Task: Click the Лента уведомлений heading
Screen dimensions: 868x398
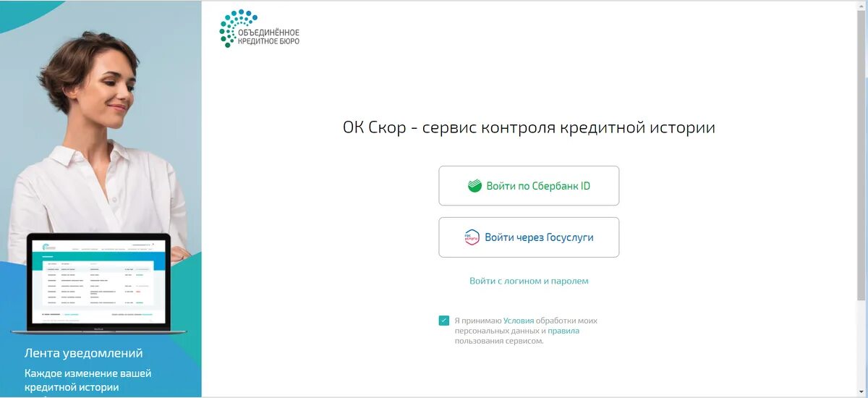Action: (84, 353)
